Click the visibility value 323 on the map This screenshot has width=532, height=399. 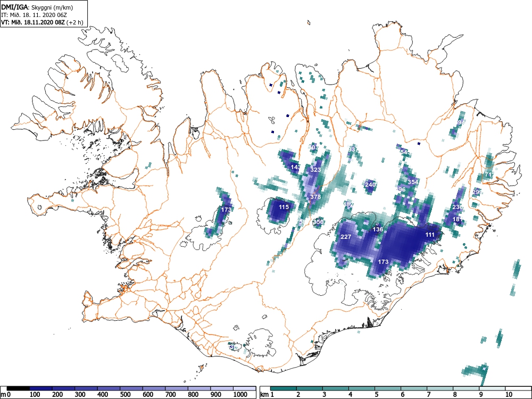[315, 170]
